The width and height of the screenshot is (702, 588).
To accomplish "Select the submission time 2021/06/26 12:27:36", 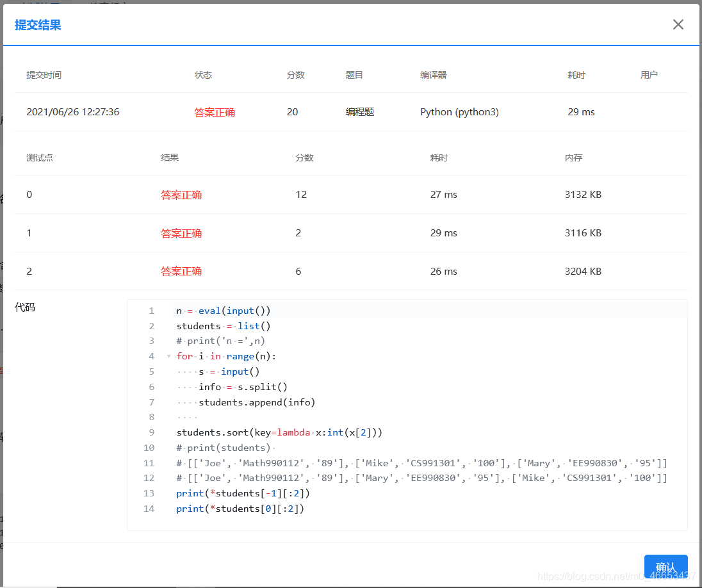I will (x=72, y=112).
